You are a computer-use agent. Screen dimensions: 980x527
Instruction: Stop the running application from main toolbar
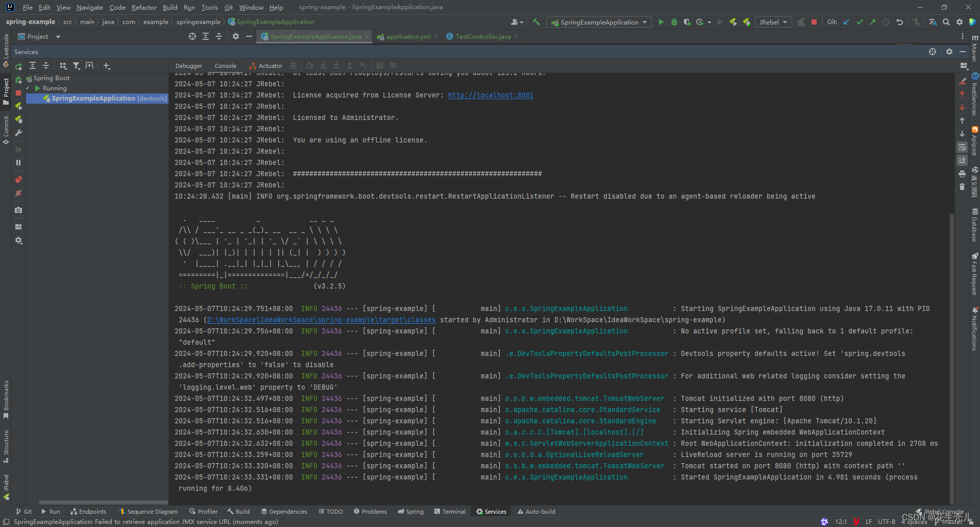814,22
